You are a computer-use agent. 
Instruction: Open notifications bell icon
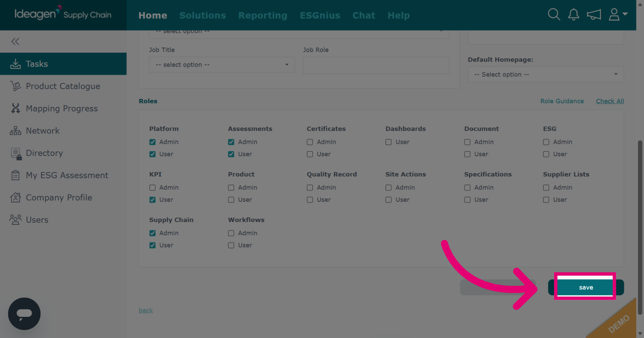click(x=574, y=14)
